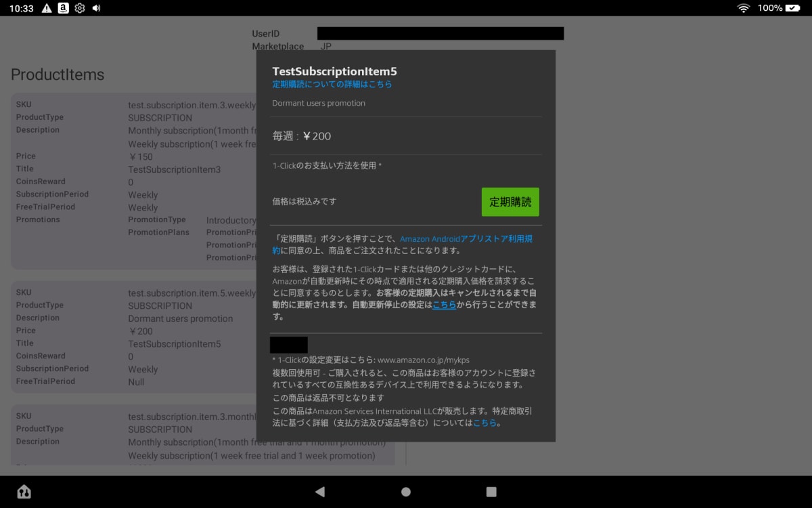Open こちら link about 特定商取引法 details
The height and width of the screenshot is (508, 812).
(485, 423)
